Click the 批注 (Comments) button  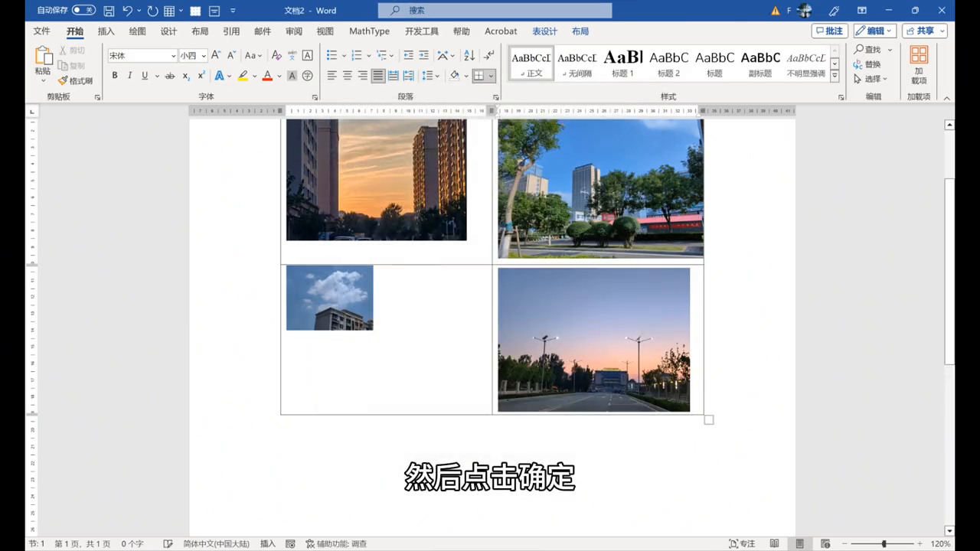(x=830, y=31)
